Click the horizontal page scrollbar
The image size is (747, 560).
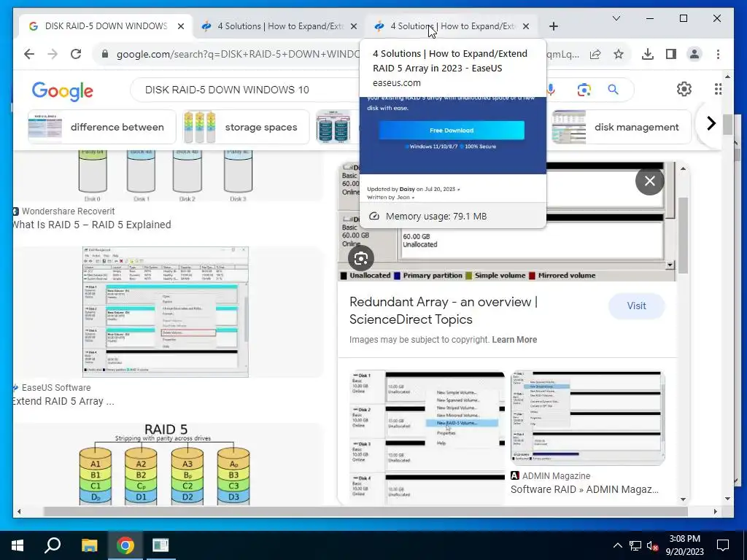[x=365, y=511]
